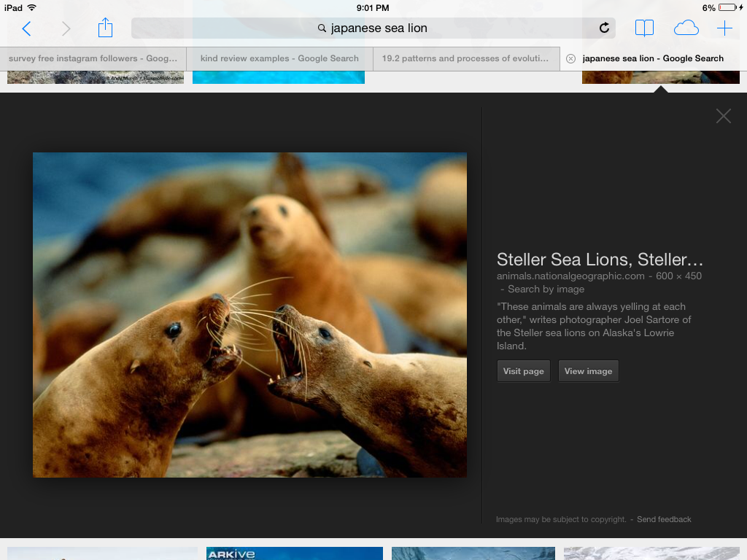The height and width of the screenshot is (560, 747).
Task: Show iCloud Tabs cloud icon
Action: [x=686, y=28]
